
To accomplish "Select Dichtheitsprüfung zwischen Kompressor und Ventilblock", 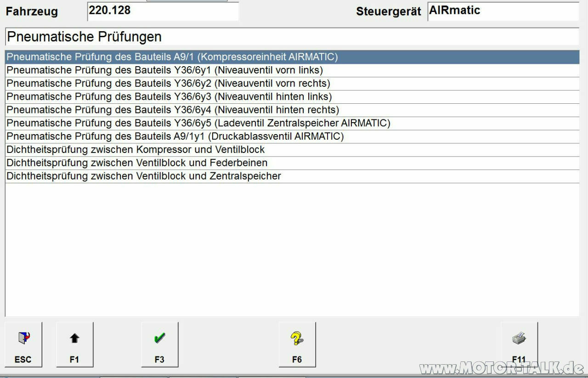I will coord(292,150).
